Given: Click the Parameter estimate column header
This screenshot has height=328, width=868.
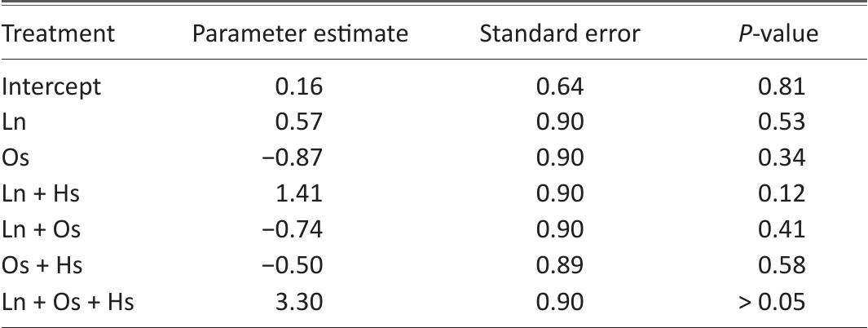Looking at the screenshot, I should [x=300, y=33].
